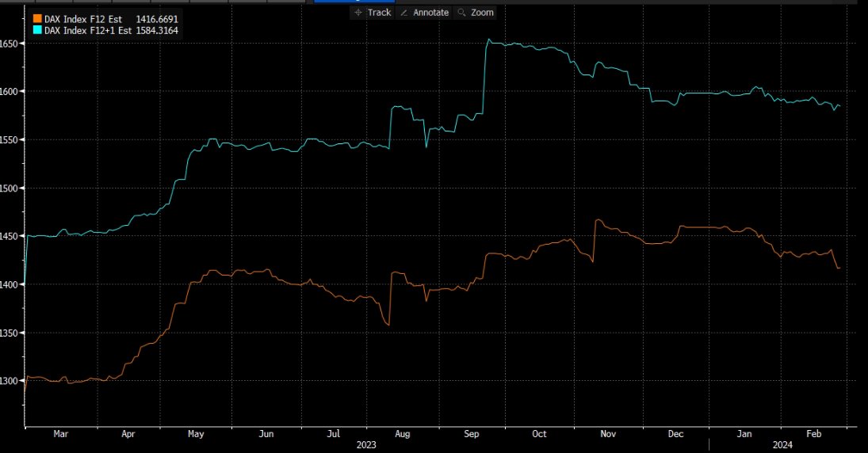The image size is (868, 453).
Task: Click the legend value 1584.3164
Action: coord(157,30)
